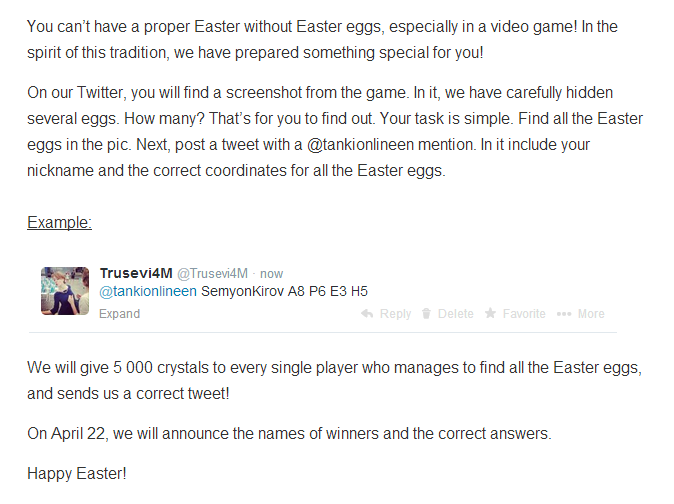The image size is (674, 504).
Task: Click the "On April 22" announcement sentence
Action: (x=289, y=434)
